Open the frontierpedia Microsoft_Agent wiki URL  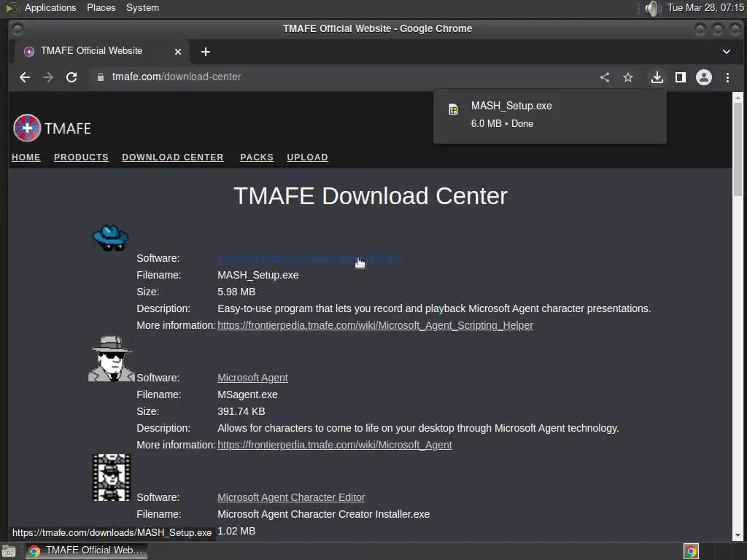(334, 445)
